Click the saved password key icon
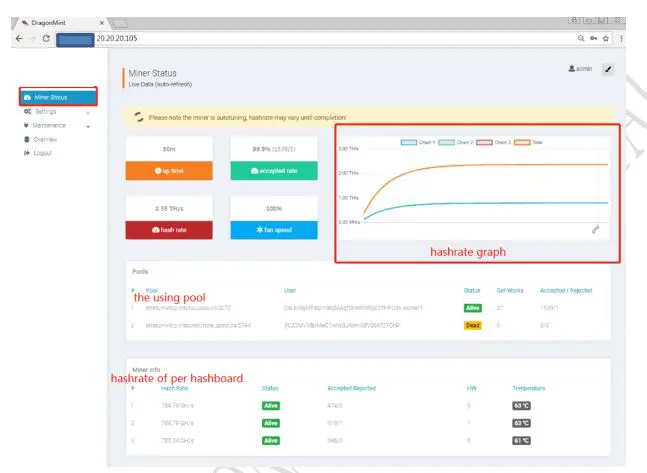 (x=593, y=38)
